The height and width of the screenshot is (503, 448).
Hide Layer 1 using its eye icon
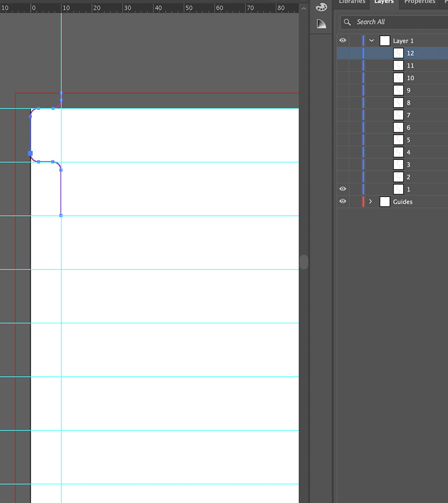(343, 40)
